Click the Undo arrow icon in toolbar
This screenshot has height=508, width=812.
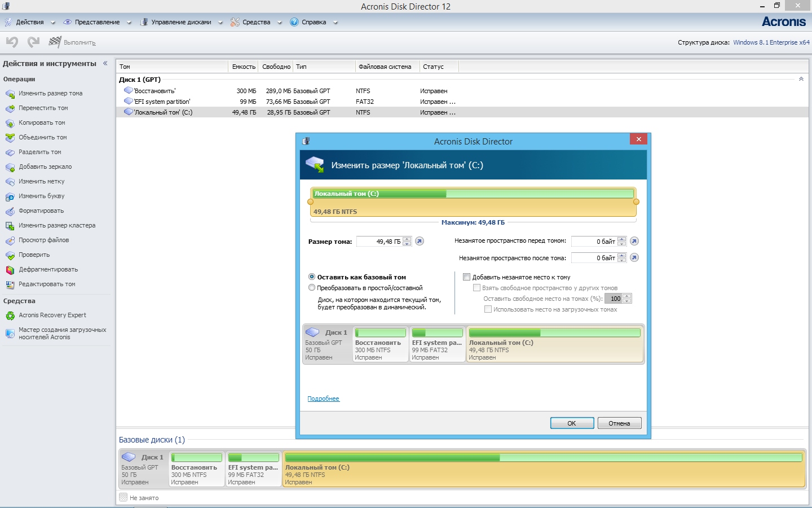point(12,42)
